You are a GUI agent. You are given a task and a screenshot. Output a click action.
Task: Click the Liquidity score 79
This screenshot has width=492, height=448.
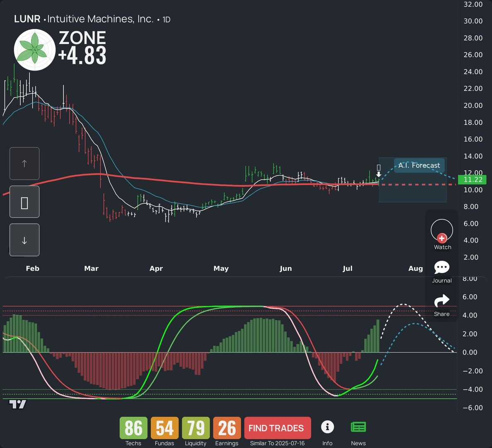196,428
